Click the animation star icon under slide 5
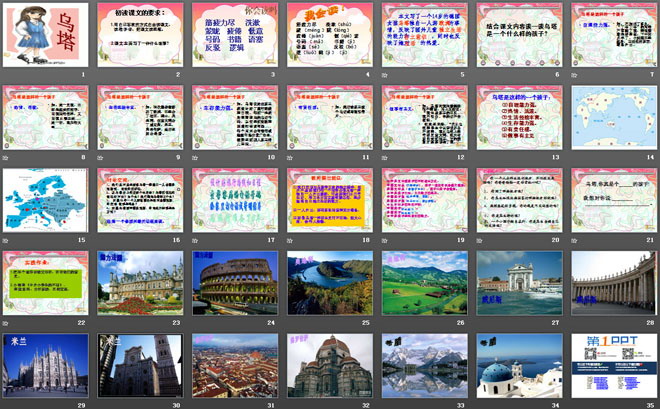Screen dimensions: 660x409 [x=384, y=75]
